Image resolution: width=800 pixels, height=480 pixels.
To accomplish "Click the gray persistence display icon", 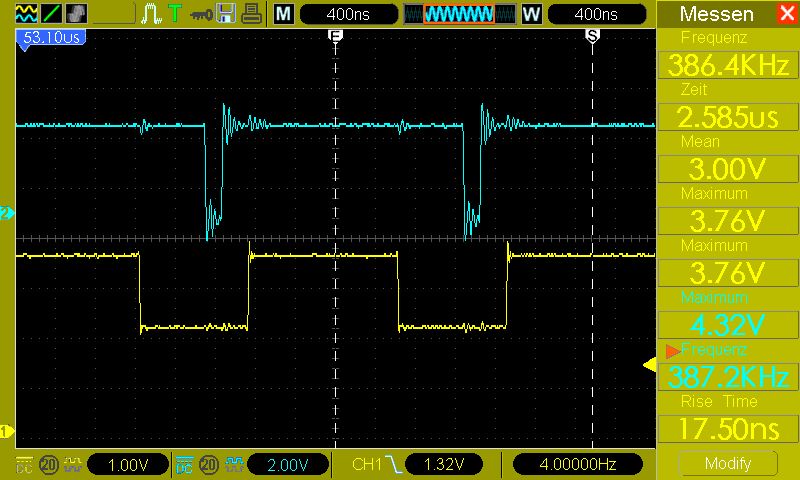I will tap(76, 14).
